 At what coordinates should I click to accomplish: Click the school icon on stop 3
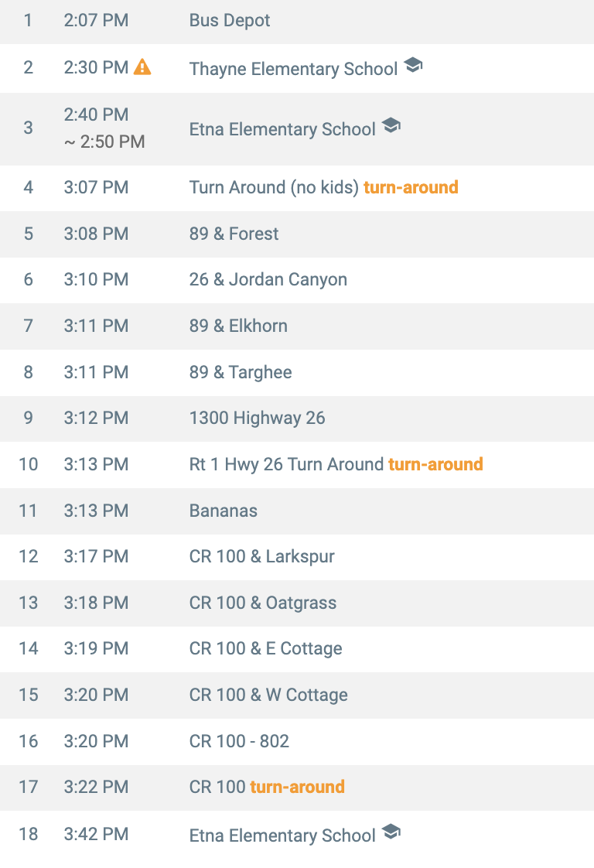point(391,126)
